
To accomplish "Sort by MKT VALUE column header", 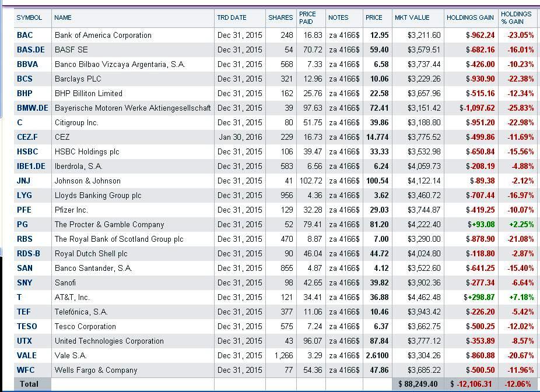I will pos(412,17).
